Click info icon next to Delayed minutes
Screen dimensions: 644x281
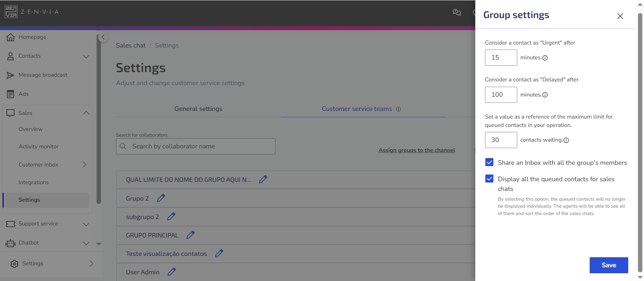click(545, 95)
